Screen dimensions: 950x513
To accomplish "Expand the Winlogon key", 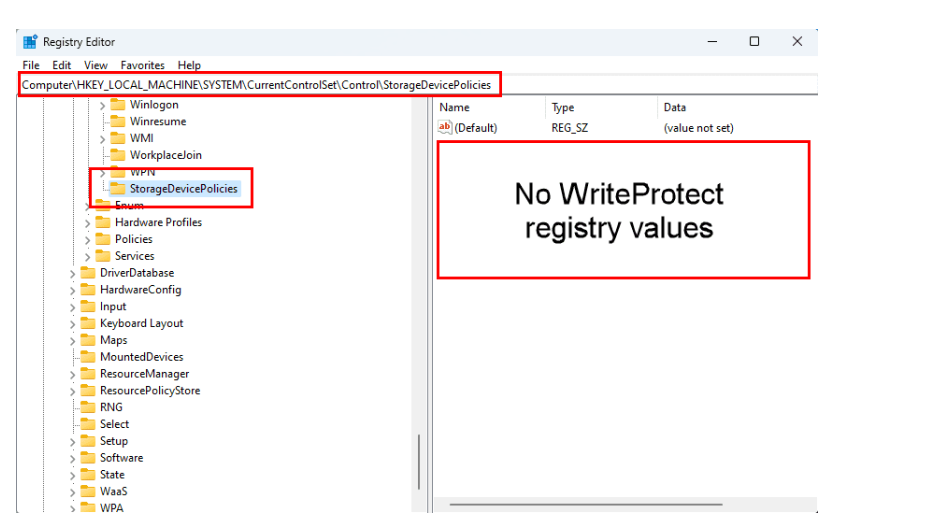I will pyautogui.click(x=102, y=105).
